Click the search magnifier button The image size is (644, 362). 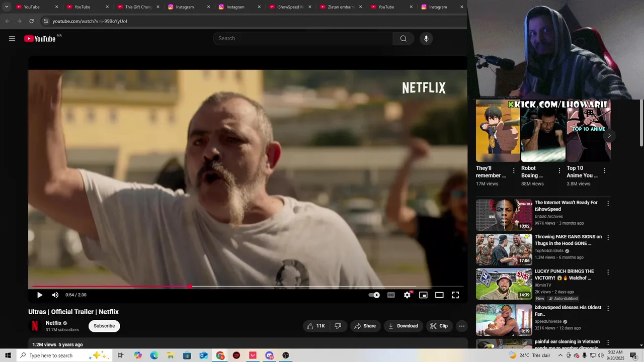coord(404,39)
